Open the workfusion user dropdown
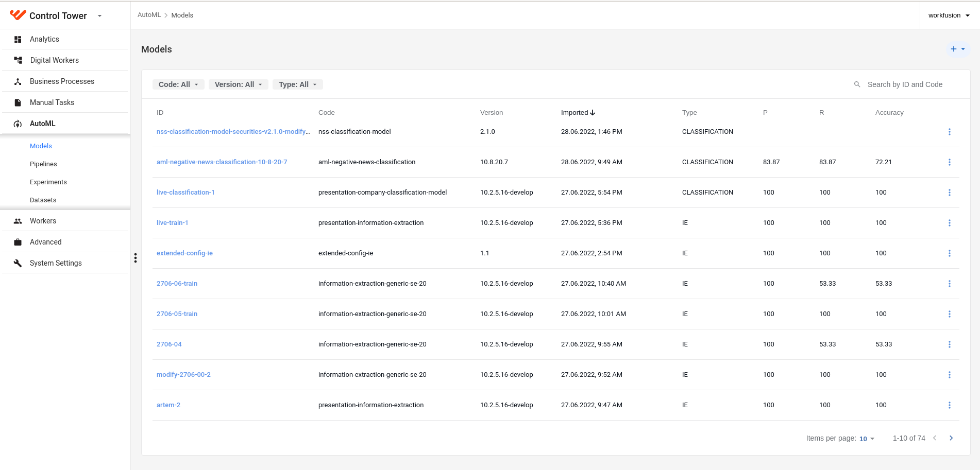Viewport: 980px width, 470px height. pos(949,15)
